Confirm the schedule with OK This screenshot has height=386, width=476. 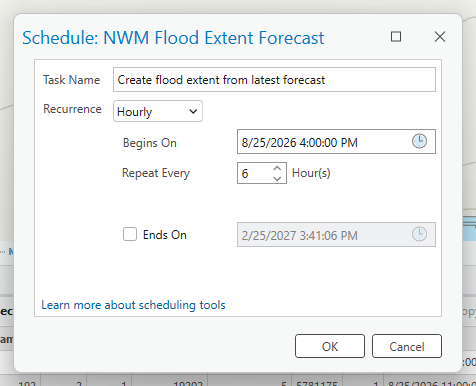[x=330, y=346]
